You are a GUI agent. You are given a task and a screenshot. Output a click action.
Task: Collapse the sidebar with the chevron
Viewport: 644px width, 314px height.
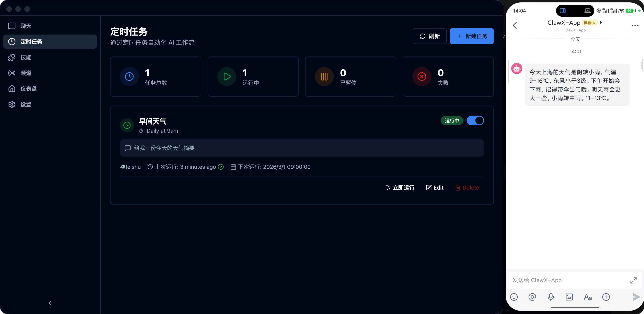(50, 303)
